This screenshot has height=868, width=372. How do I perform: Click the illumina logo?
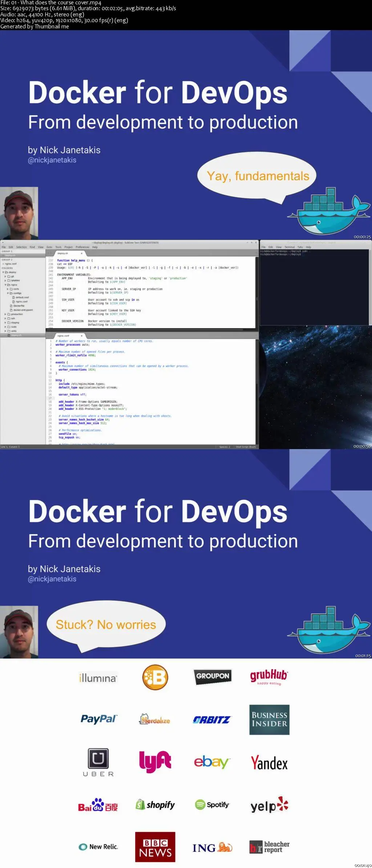[98, 678]
